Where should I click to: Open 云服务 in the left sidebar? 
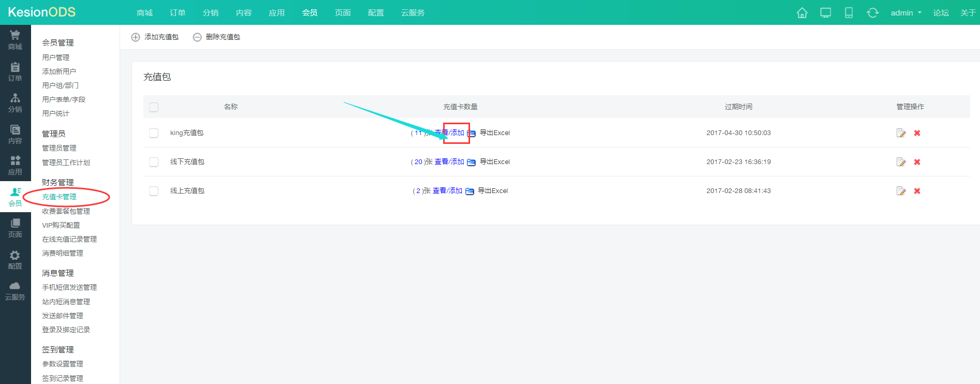[x=15, y=291]
